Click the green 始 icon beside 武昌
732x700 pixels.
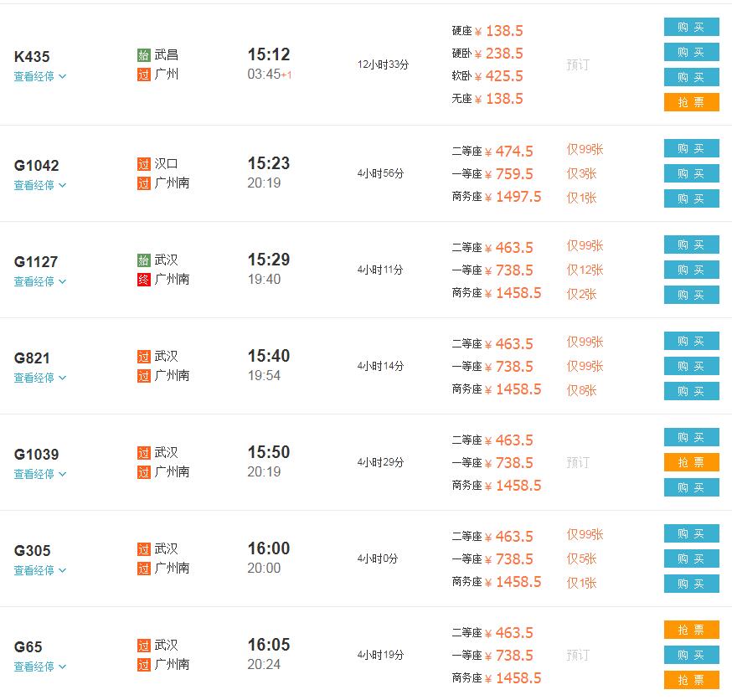(144, 55)
